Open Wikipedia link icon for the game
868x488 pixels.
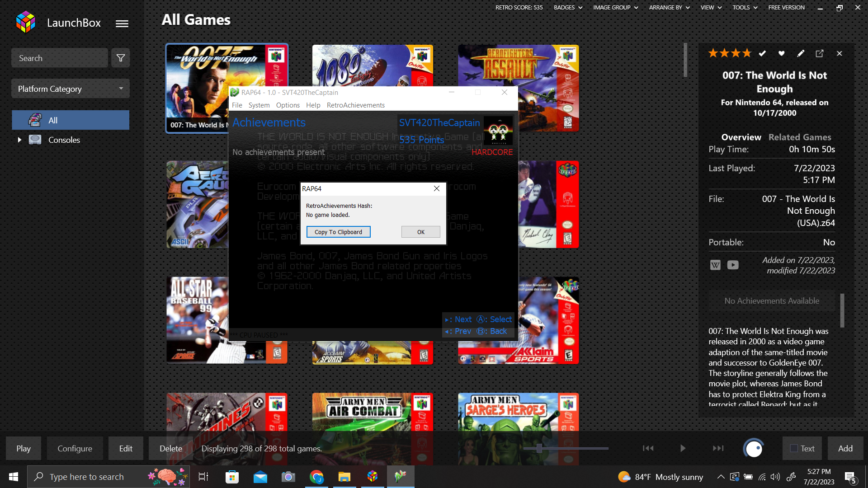pos(715,265)
